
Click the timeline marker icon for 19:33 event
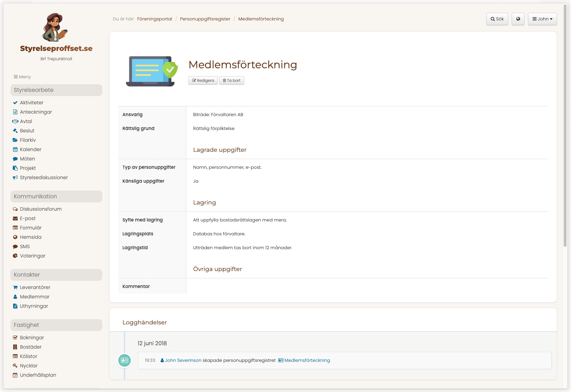tap(125, 360)
